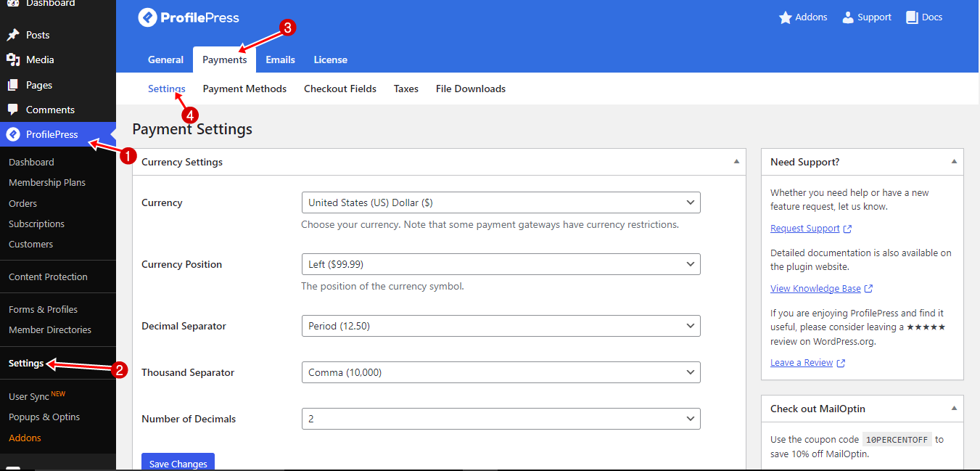980x471 pixels.
Task: Open Subscriptions in sidebar
Action: 37,224
